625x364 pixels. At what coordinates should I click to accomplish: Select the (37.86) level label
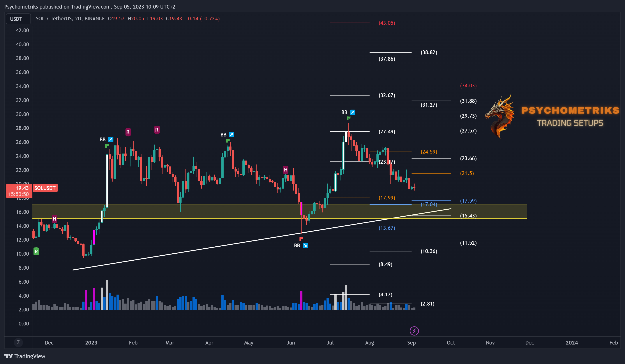point(387,59)
